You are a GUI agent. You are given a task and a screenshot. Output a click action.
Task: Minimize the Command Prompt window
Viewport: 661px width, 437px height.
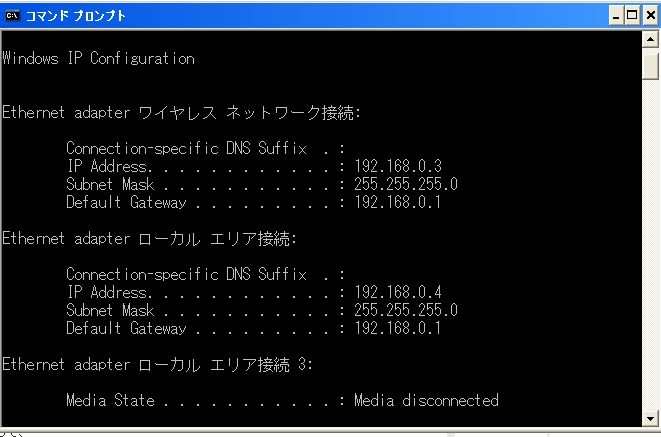click(617, 15)
